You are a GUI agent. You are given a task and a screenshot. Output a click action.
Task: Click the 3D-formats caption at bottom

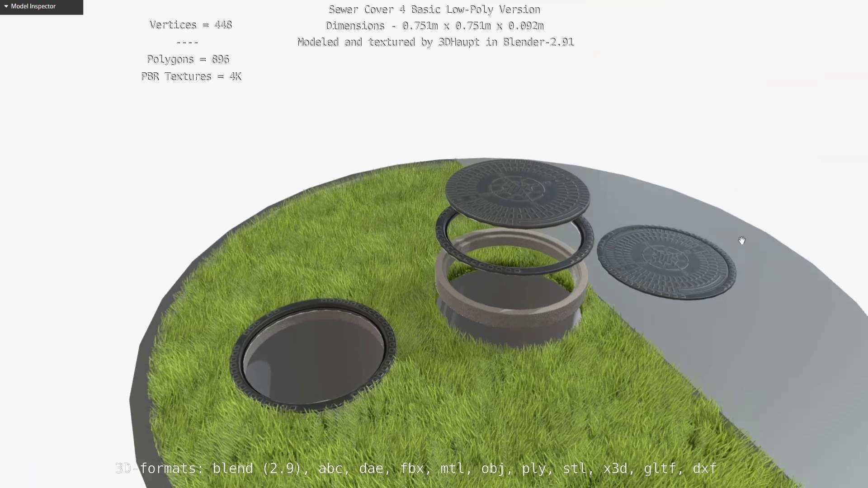coord(416,468)
